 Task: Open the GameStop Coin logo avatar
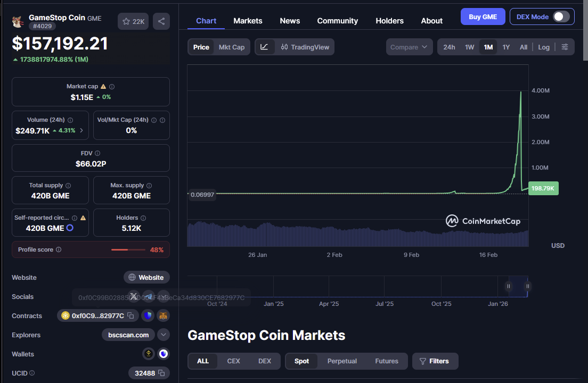click(18, 22)
